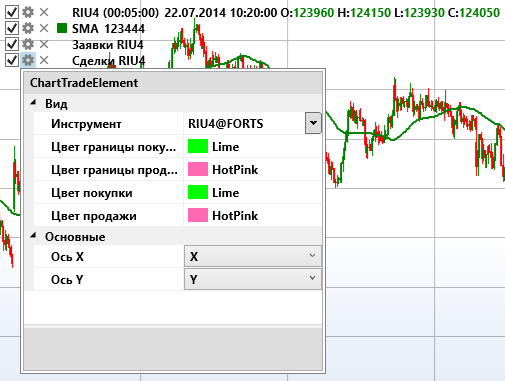Open settings gear for Заявки RIU4
The width and height of the screenshot is (505, 381).
28,44
